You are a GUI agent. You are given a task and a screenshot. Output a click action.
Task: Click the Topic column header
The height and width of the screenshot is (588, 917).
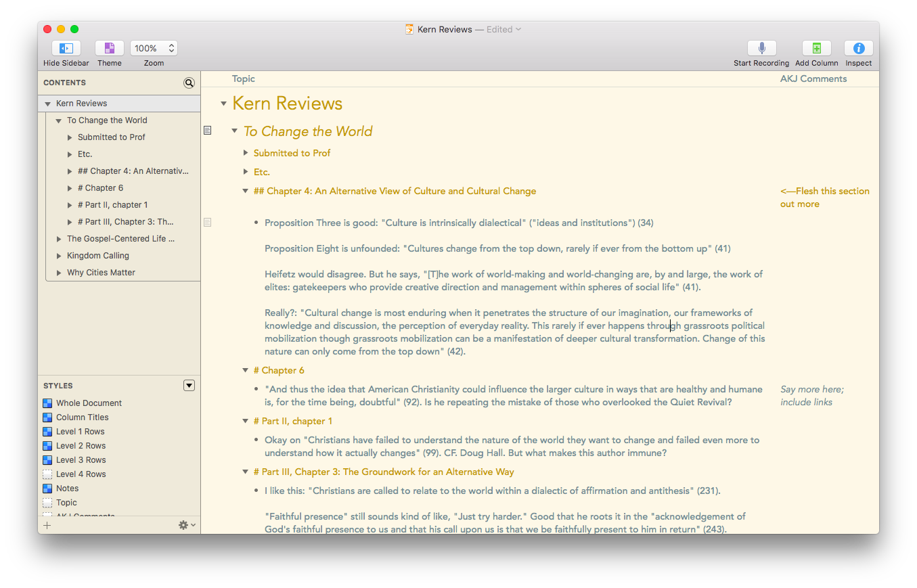click(x=243, y=79)
